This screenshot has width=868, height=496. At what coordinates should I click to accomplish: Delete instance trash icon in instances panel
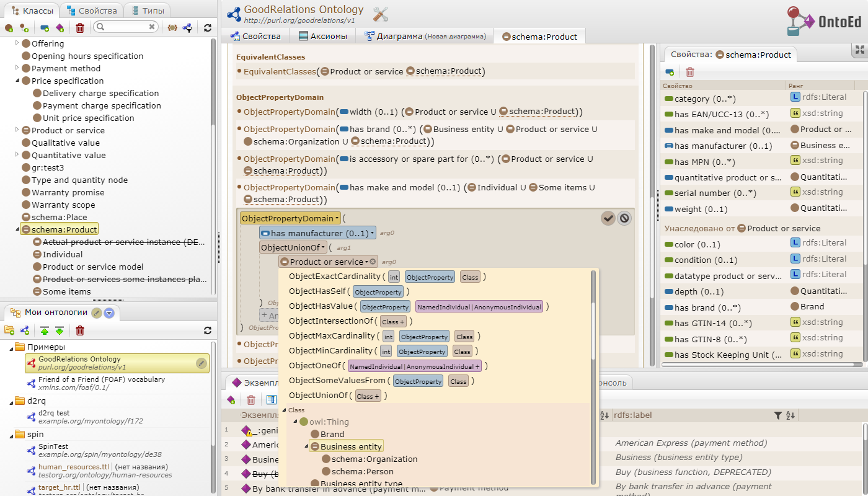(251, 400)
